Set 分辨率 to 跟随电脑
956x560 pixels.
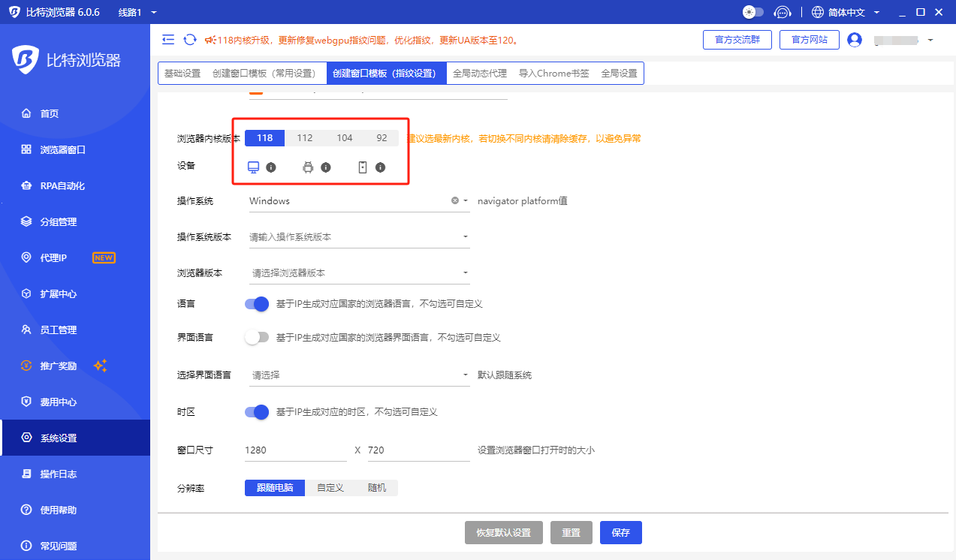coord(275,488)
